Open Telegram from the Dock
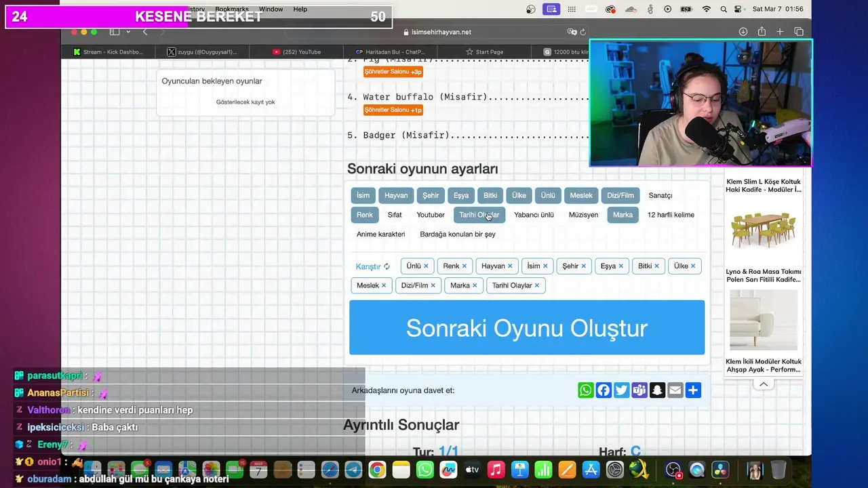 [353, 470]
